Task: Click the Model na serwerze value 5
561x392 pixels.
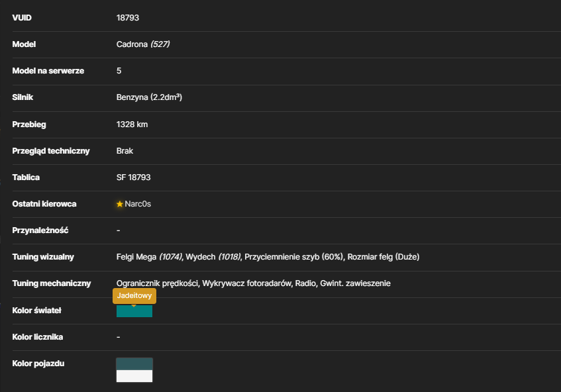Action: [x=119, y=71]
